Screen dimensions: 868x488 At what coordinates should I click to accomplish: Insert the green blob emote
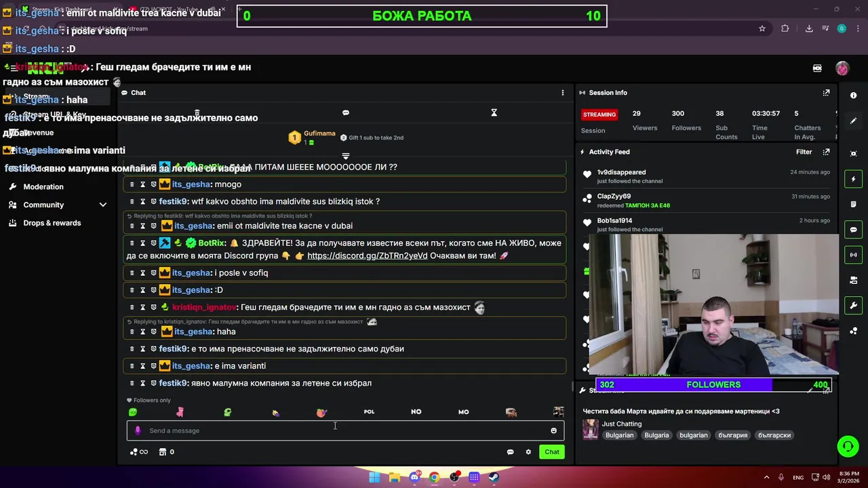[x=133, y=412]
